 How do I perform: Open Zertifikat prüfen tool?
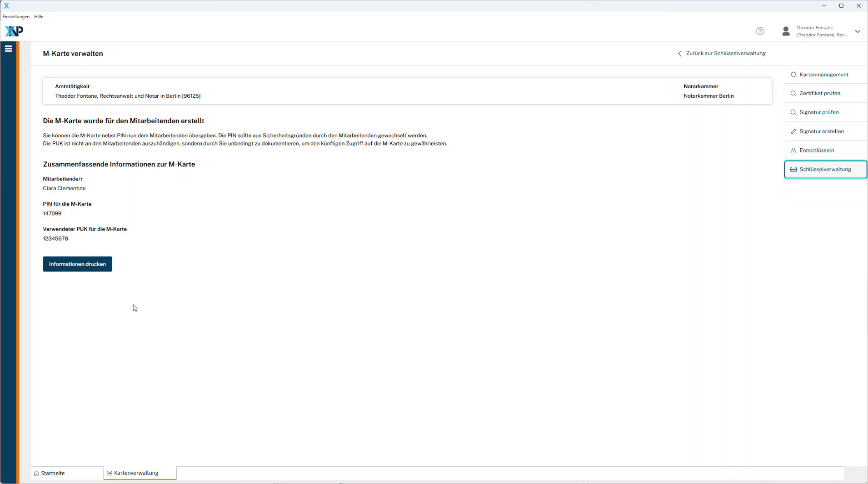click(819, 93)
